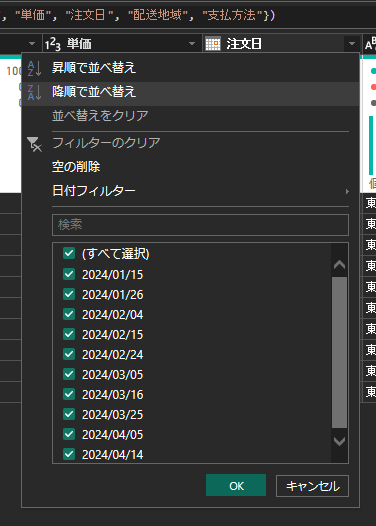Click the 単価 column header
Image resolution: width=376 pixels, height=526 pixels.
tap(122, 44)
